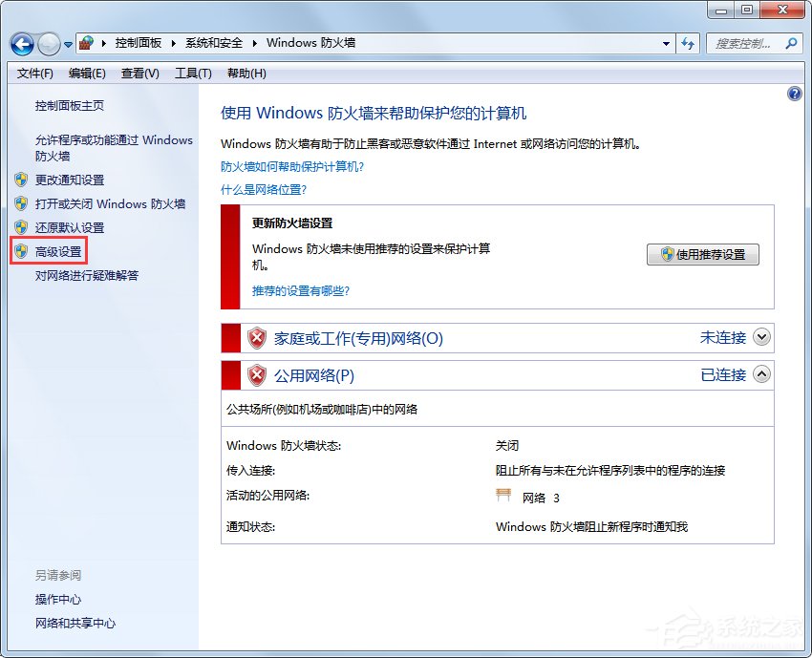Open 高级设置 via its shield icon

[x=21, y=251]
